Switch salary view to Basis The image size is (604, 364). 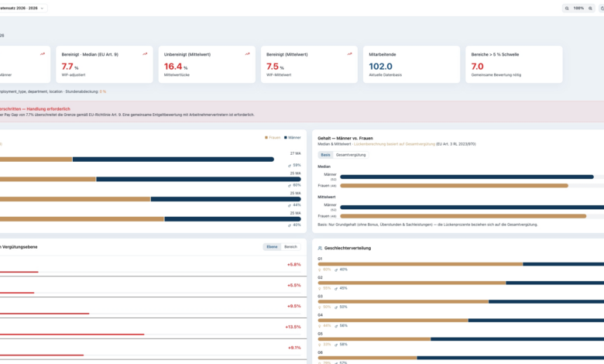tap(325, 155)
